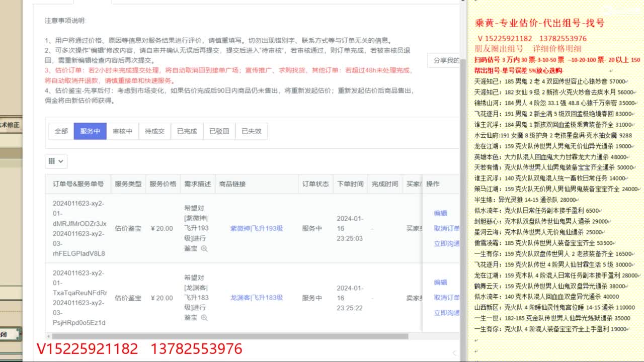Screen dimensions: 644x362
Task: Click the order table horizontal scrollbar
Action: coord(230,336)
